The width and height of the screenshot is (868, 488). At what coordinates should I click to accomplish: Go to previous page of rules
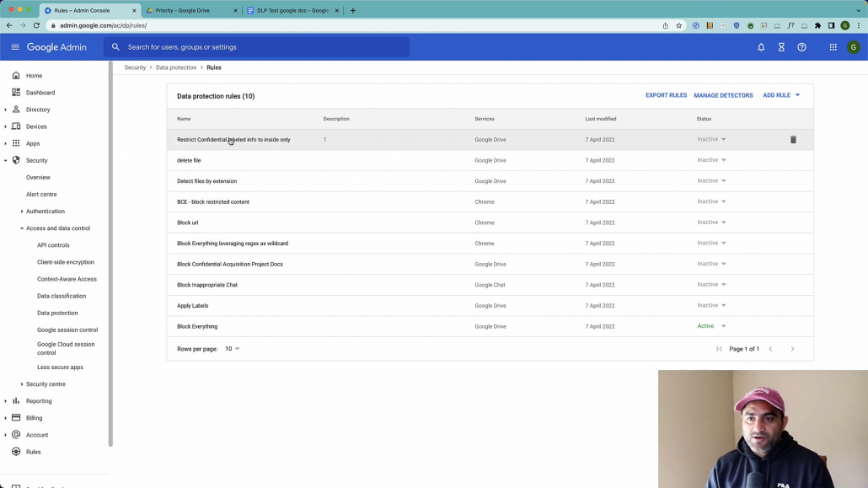point(770,349)
